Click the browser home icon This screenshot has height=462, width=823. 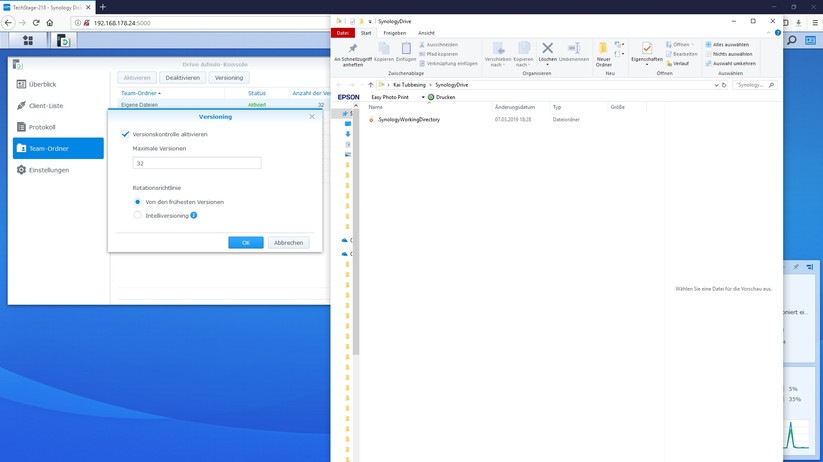click(x=49, y=22)
